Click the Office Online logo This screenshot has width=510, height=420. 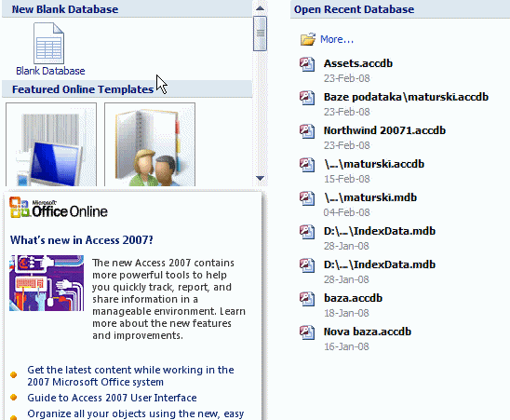pos(59,208)
